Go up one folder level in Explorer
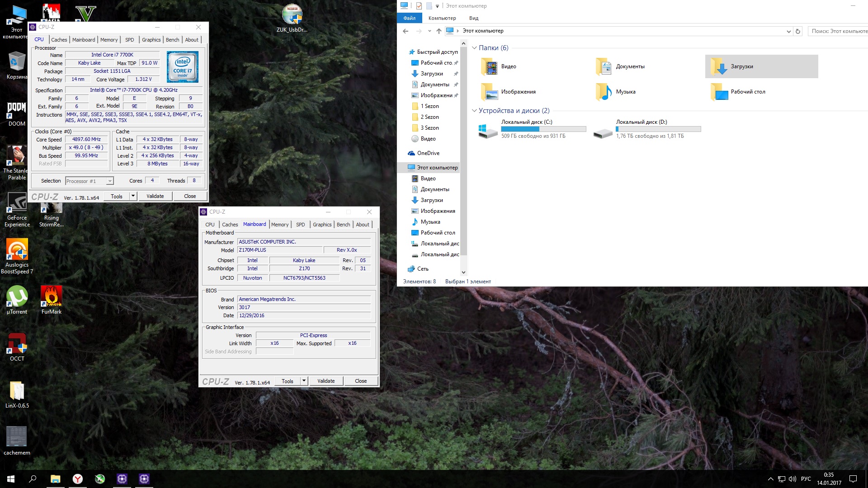Viewport: 868px width, 488px height. pyautogui.click(x=439, y=31)
